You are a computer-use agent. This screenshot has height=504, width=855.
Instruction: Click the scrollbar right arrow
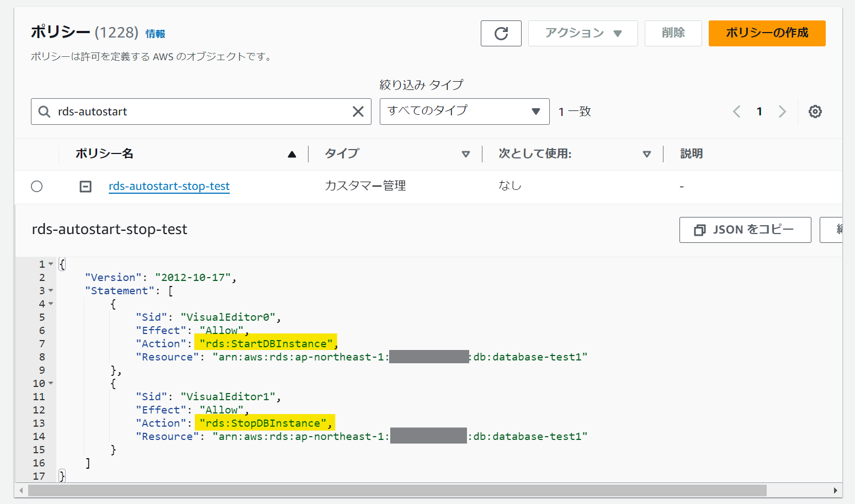(x=835, y=490)
